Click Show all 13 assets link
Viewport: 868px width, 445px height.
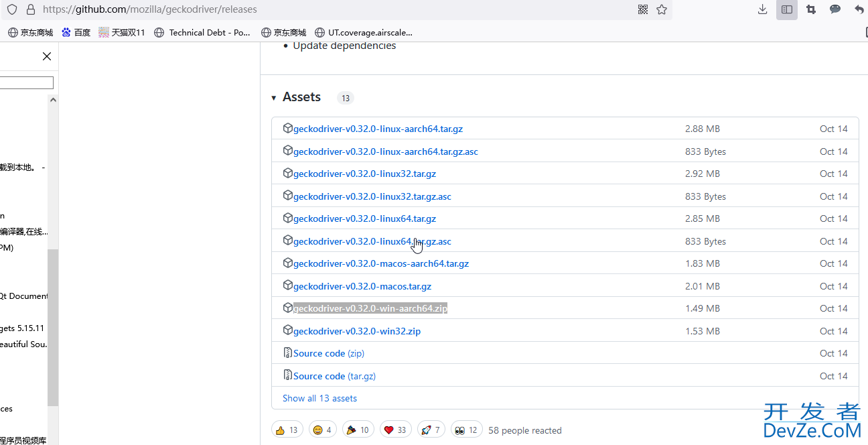click(x=319, y=398)
